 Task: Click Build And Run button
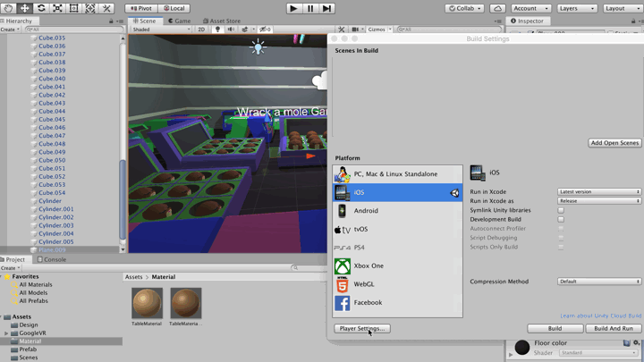tap(614, 328)
